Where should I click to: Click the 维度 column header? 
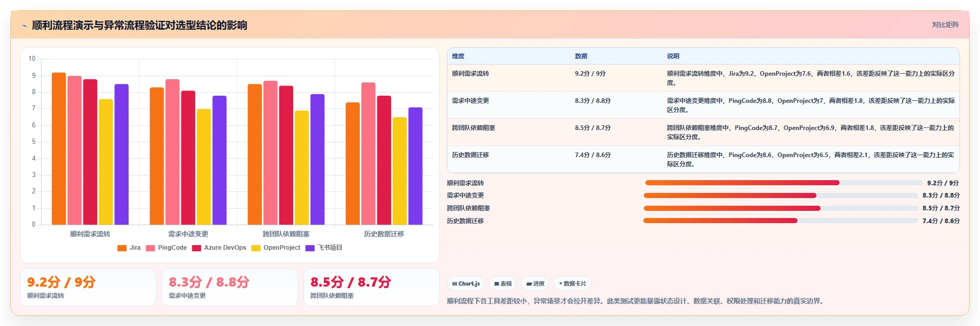(458, 56)
